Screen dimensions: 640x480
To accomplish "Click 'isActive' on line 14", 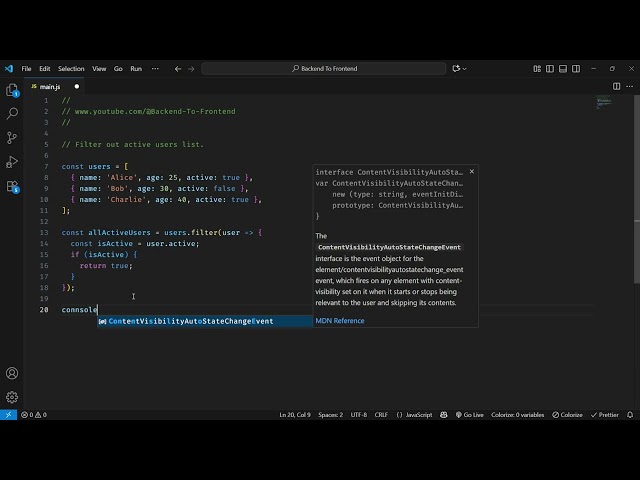I will (115, 243).
